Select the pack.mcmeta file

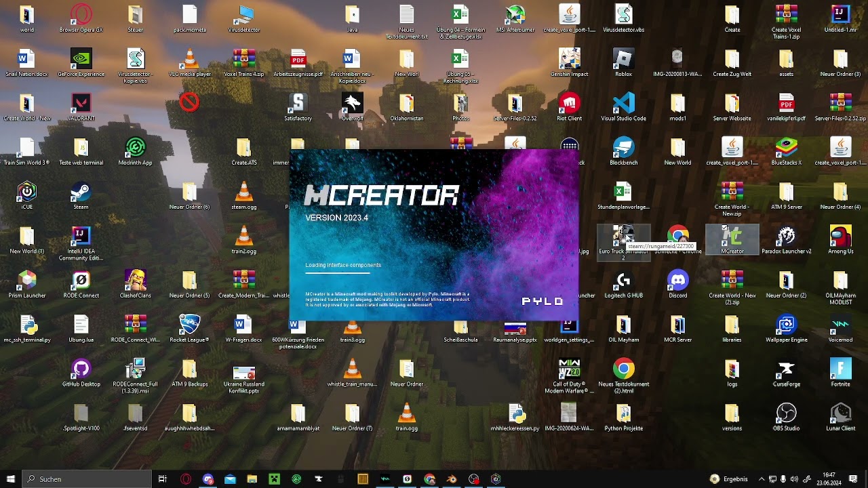(189, 19)
